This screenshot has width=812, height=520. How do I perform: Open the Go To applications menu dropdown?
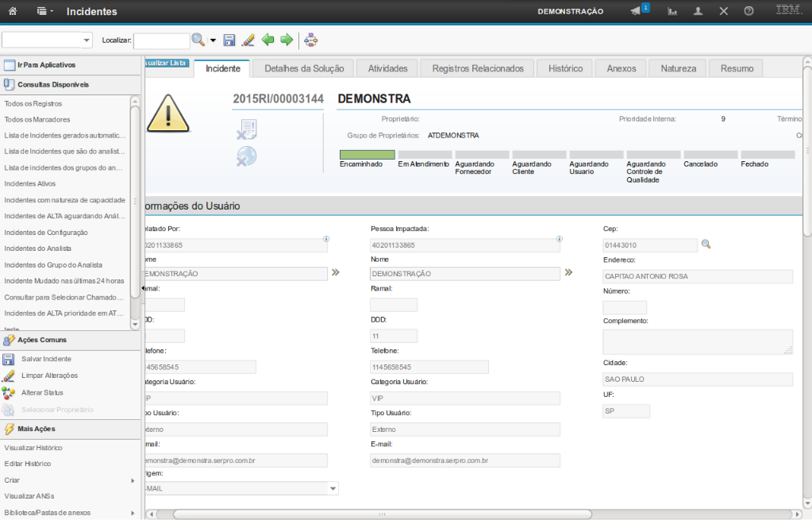pyautogui.click(x=42, y=11)
